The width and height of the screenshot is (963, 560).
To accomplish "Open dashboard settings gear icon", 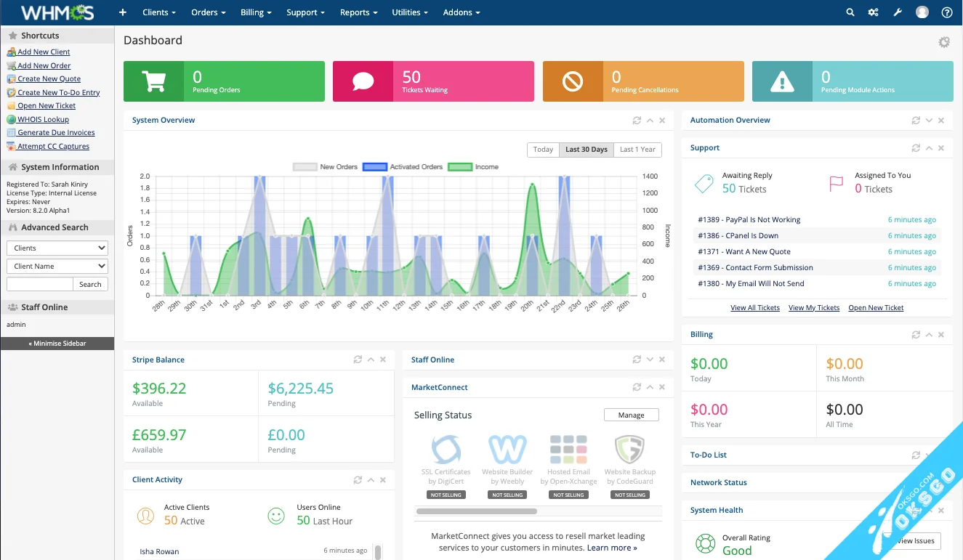I will pos(944,42).
